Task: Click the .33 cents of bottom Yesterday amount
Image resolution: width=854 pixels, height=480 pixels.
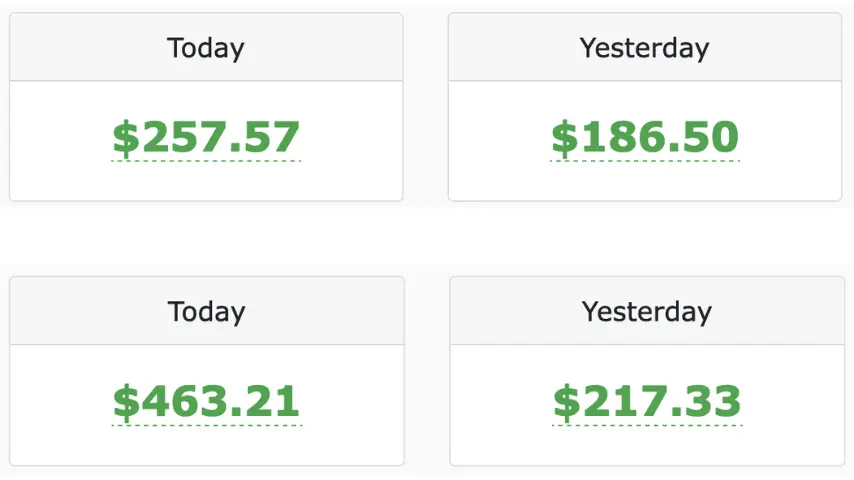Action: point(711,401)
